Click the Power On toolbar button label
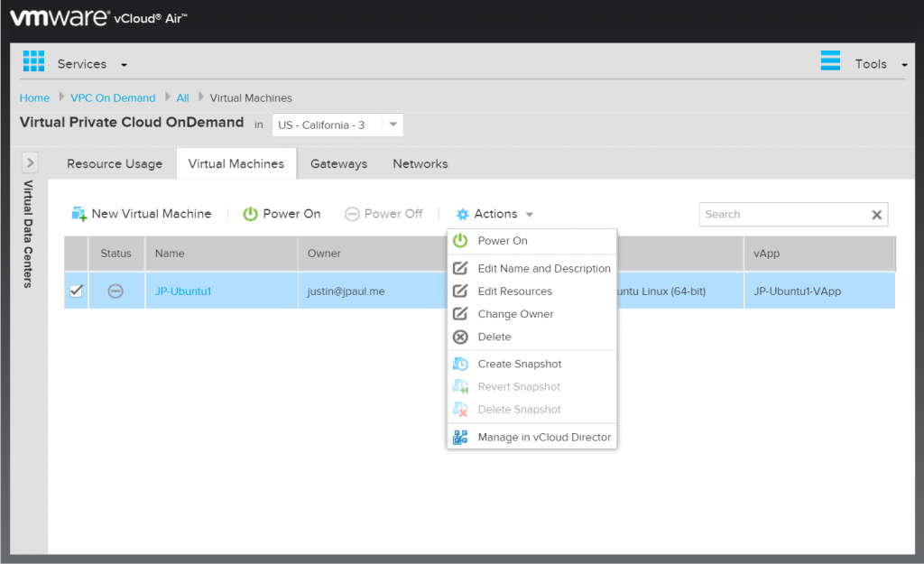 click(x=291, y=214)
